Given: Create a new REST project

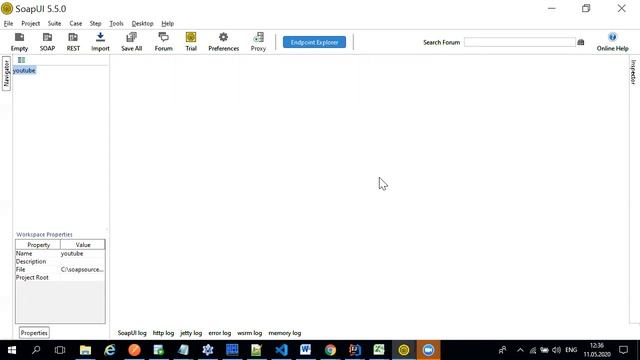Looking at the screenshot, I should (73, 42).
